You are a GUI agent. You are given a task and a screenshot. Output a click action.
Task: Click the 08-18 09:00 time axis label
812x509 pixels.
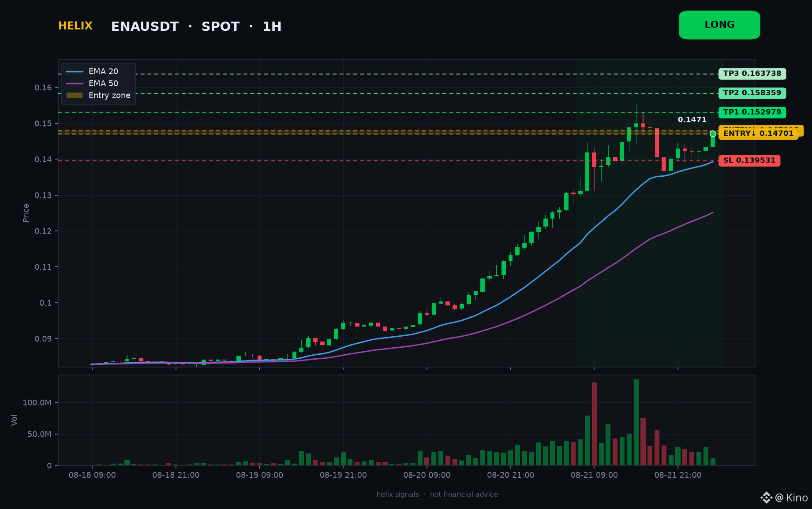pos(92,475)
